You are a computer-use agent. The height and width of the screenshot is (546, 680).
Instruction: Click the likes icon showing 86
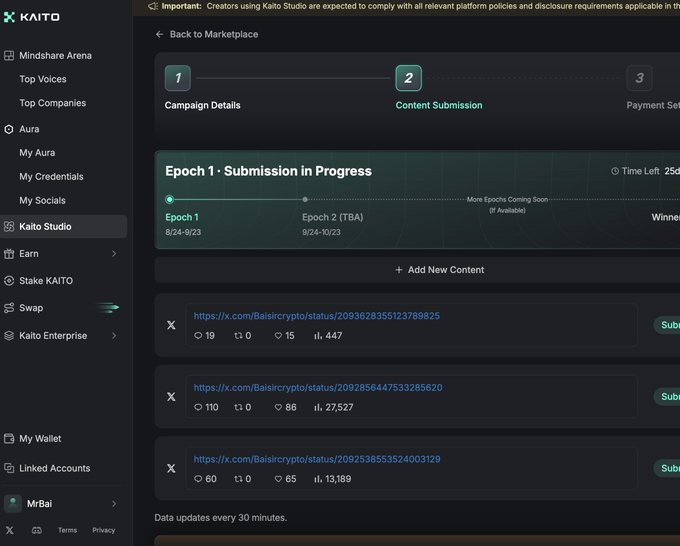[x=278, y=407]
